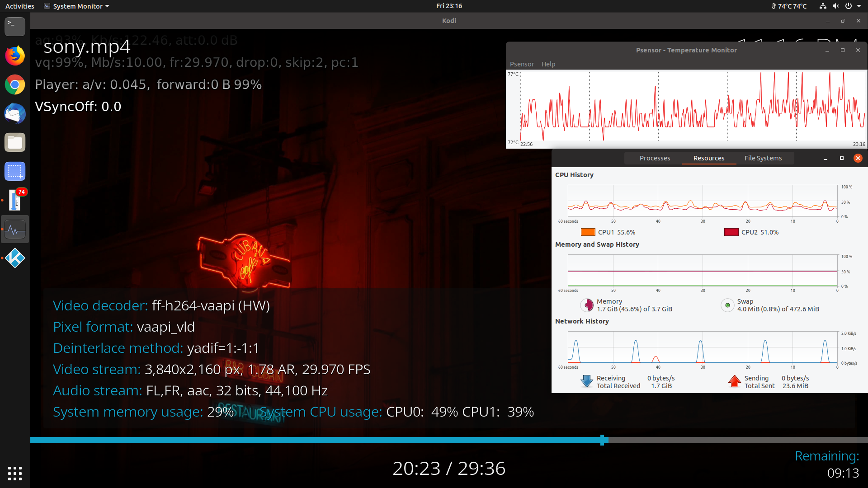Click the 'Player: a/v: 0.045' debug line

pos(148,84)
